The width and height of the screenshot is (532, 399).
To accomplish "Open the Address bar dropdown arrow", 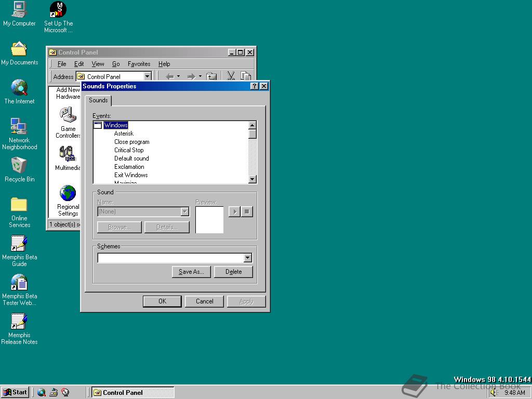I will pos(147,76).
